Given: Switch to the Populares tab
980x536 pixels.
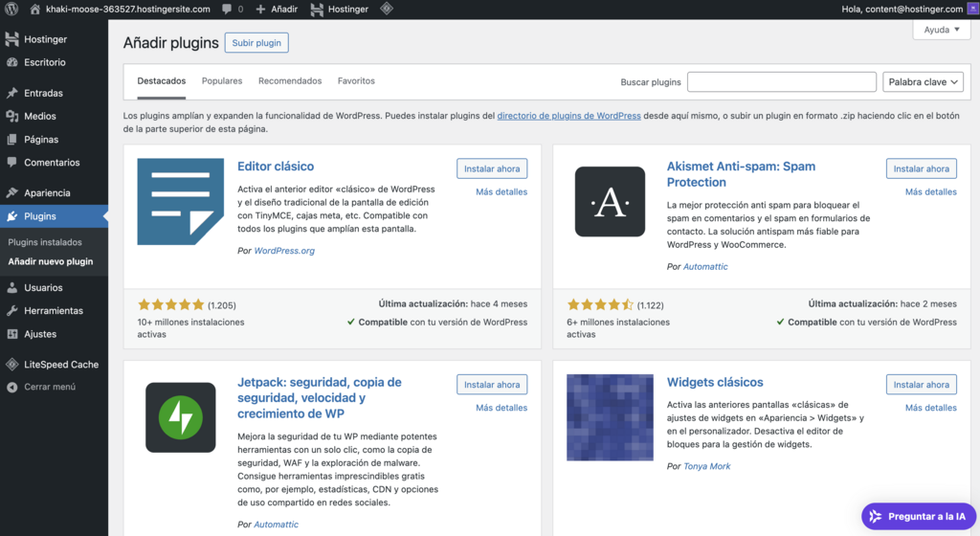Looking at the screenshot, I should pos(222,81).
